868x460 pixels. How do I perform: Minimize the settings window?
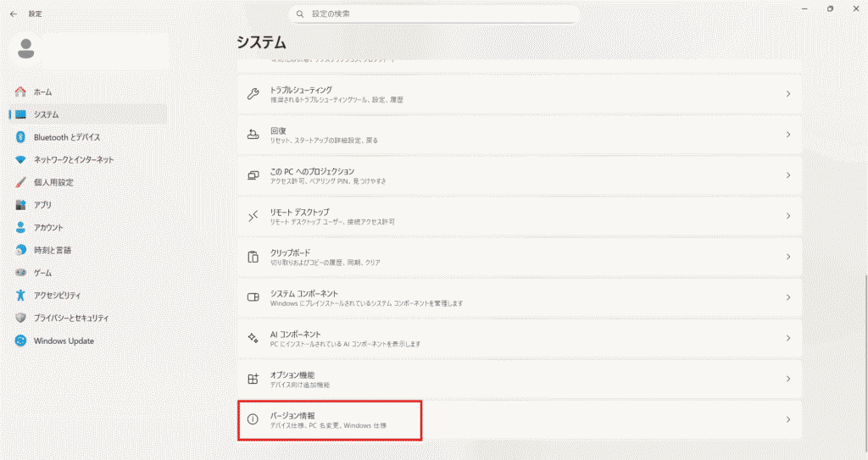(805, 8)
